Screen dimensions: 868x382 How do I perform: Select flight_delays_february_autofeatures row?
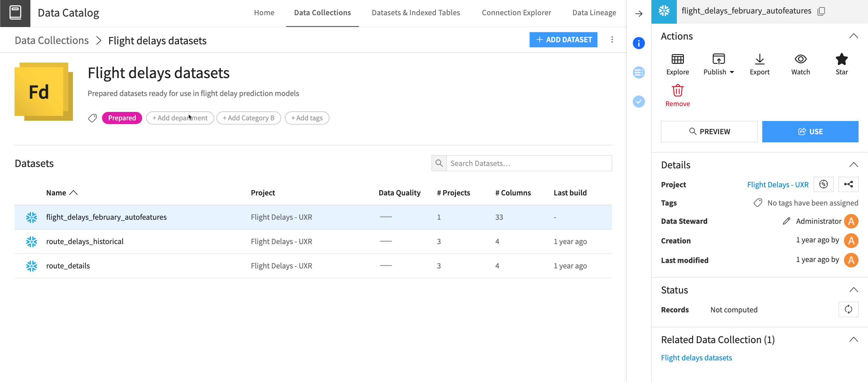click(313, 217)
